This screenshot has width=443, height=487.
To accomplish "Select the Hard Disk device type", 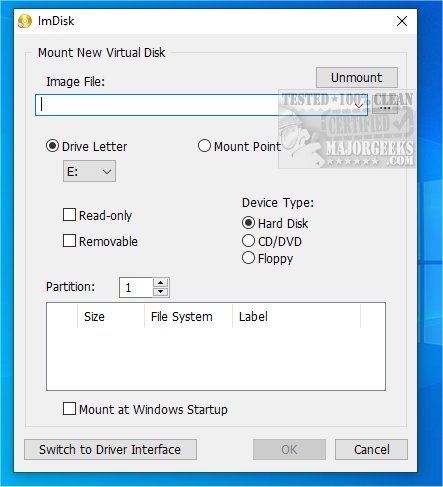I will pyautogui.click(x=248, y=223).
